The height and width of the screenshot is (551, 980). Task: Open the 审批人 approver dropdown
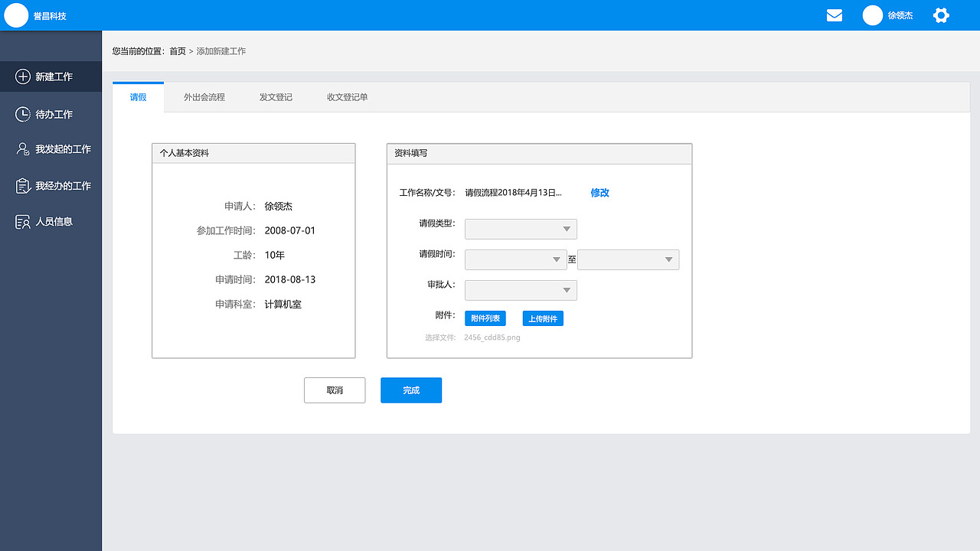pos(521,290)
